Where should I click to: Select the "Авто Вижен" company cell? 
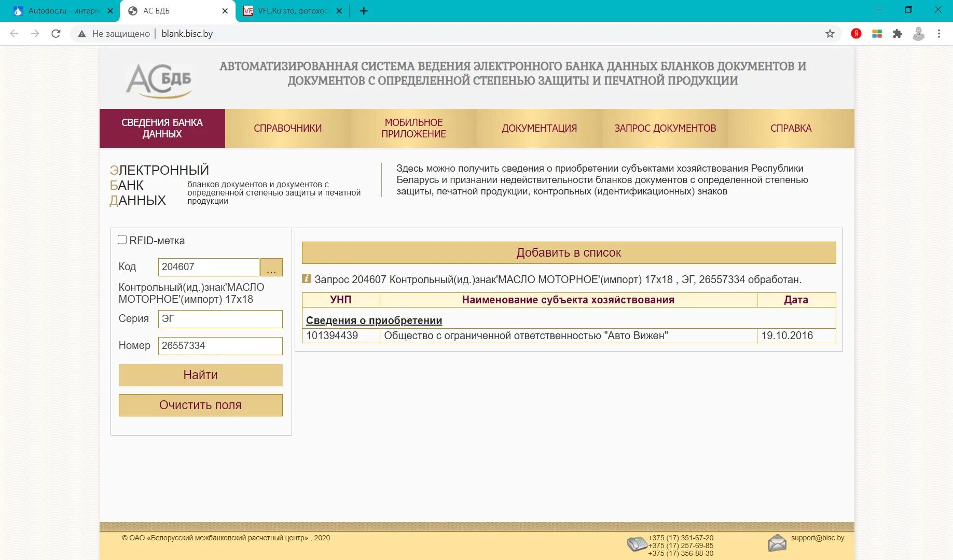coord(568,335)
